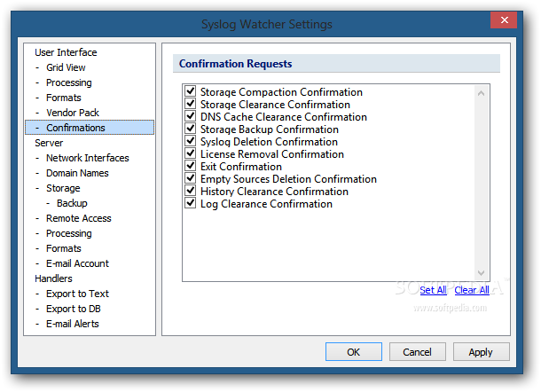Click the Storage Backup Confirmation label text
This screenshot has height=392, width=541.
pyautogui.click(x=270, y=129)
